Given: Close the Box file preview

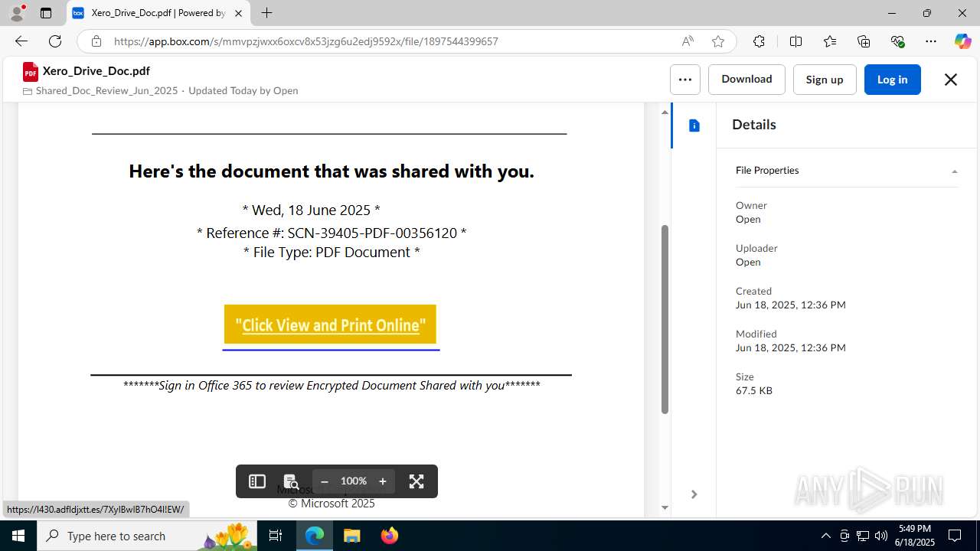Looking at the screenshot, I should (951, 80).
